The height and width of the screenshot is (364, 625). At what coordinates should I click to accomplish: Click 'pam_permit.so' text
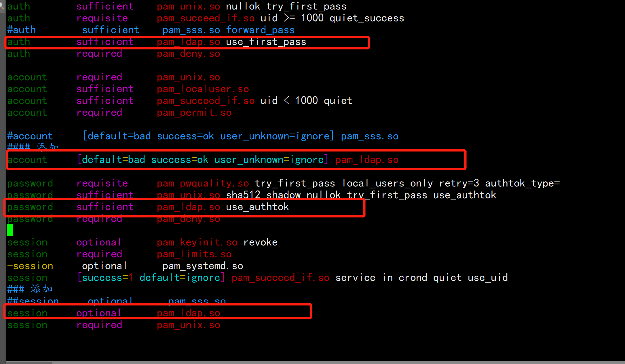(x=194, y=113)
